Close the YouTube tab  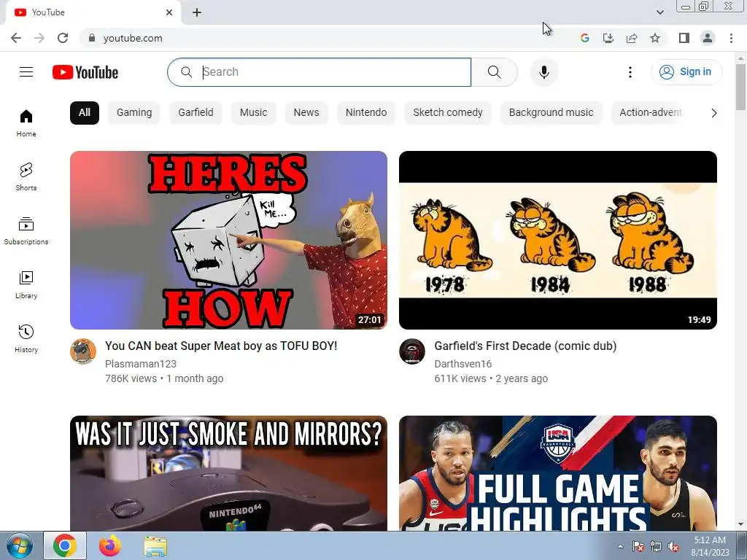coord(169,12)
